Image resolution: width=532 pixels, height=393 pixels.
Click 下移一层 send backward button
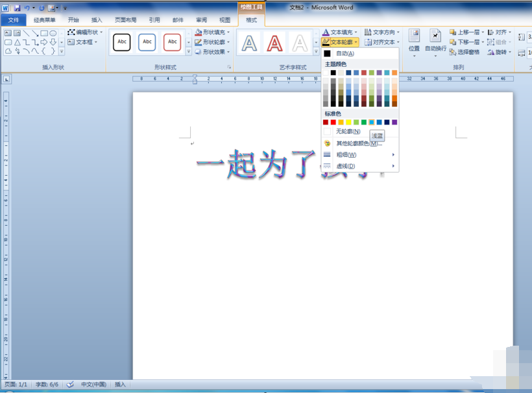466,42
